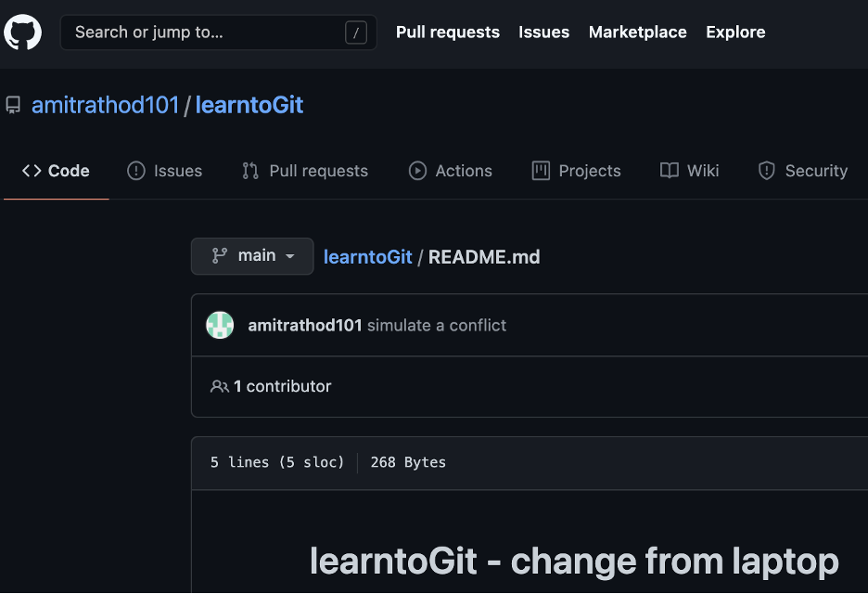This screenshot has height=594, width=868.
Task: Click the repository book icon beside amitrathod101
Action: [x=13, y=105]
